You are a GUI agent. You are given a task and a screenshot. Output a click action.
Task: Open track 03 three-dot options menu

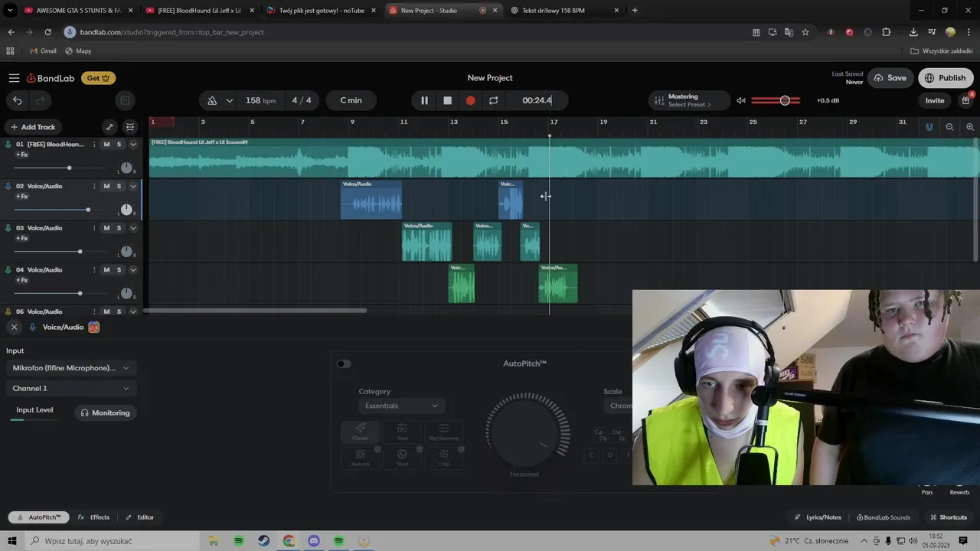(94, 228)
